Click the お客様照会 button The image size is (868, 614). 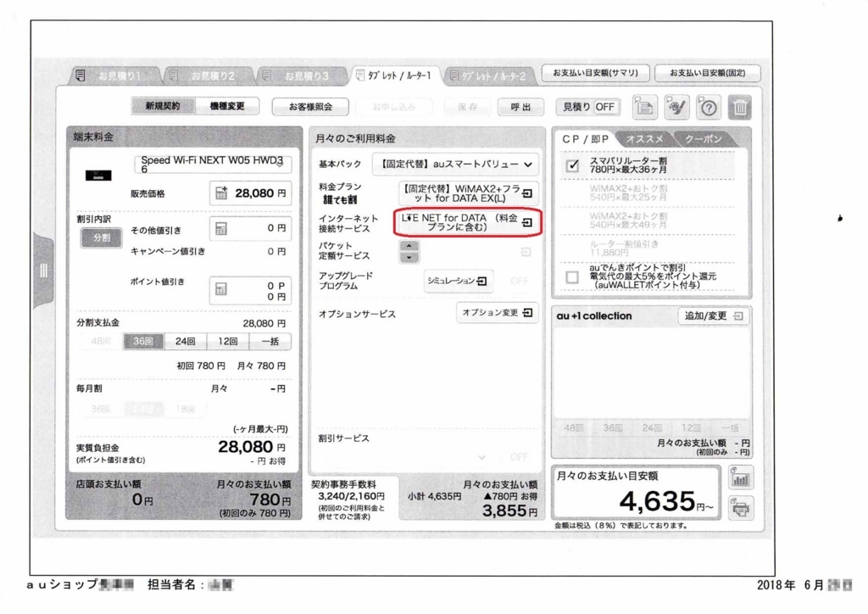click(x=310, y=107)
